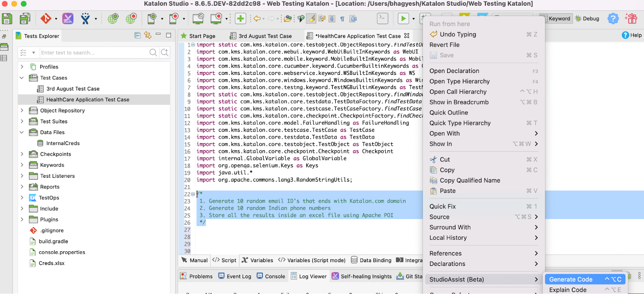Maximize the Tests Explorer panel
Viewport: 644px width, 294px height.
coord(169,35)
